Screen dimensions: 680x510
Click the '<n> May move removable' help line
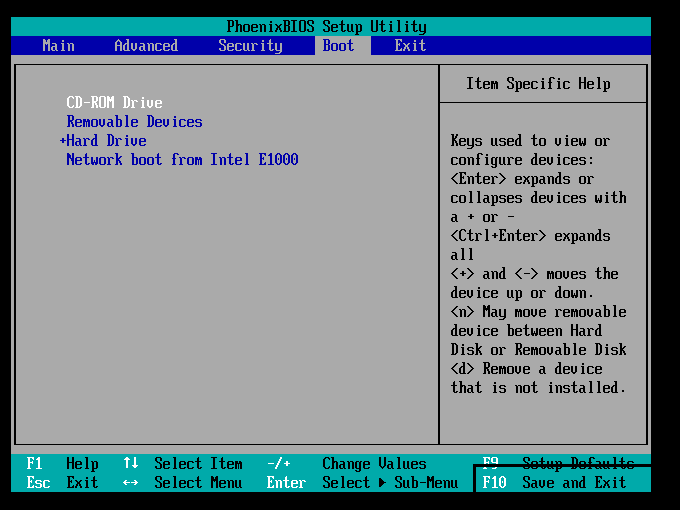[x=538, y=312]
